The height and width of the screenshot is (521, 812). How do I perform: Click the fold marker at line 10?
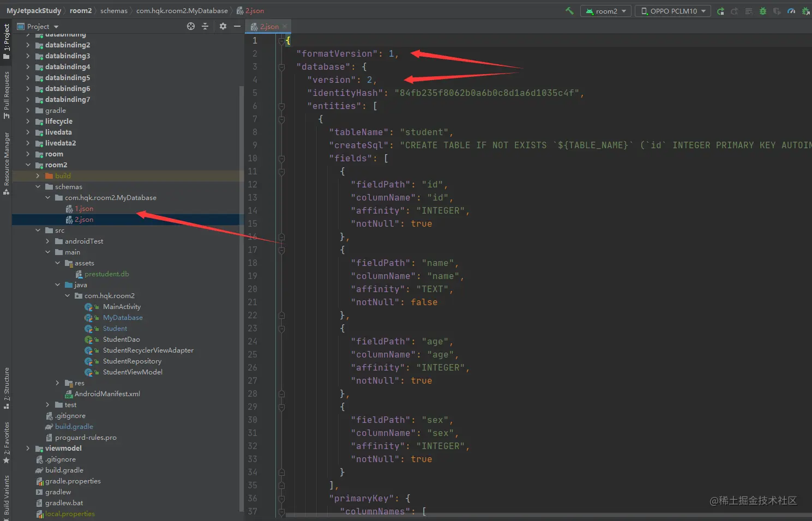[x=281, y=159]
